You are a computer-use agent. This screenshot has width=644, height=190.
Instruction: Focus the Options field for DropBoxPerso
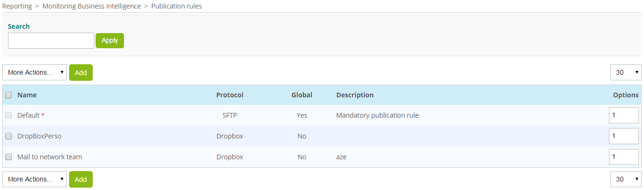pos(623,136)
